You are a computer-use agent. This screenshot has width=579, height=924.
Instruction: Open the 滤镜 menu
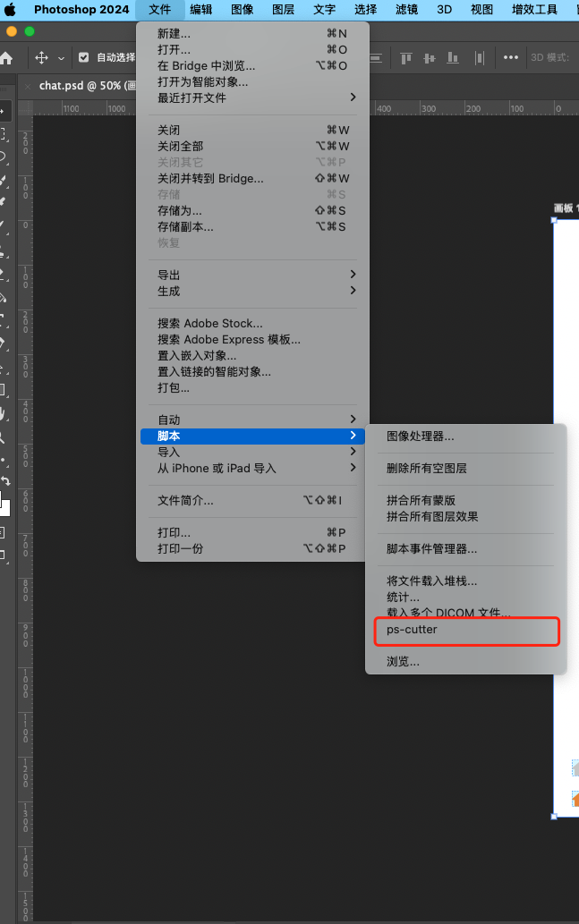pos(407,10)
